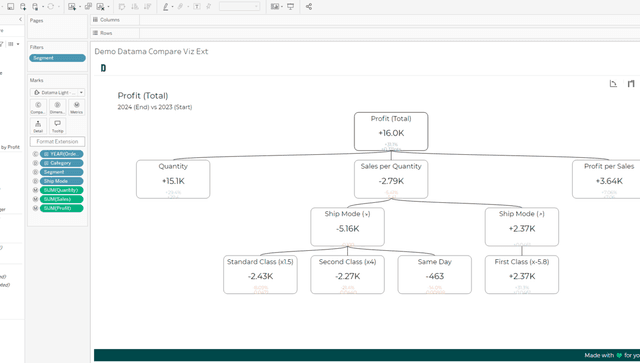This screenshot has height=363, width=640.
Task: Select the SUM(Profit) pill in Marks
Action: point(62,208)
